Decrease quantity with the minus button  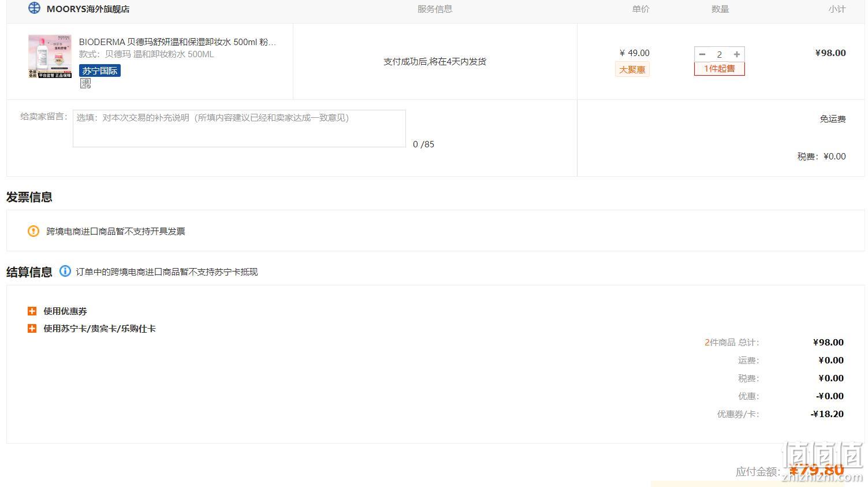point(702,54)
